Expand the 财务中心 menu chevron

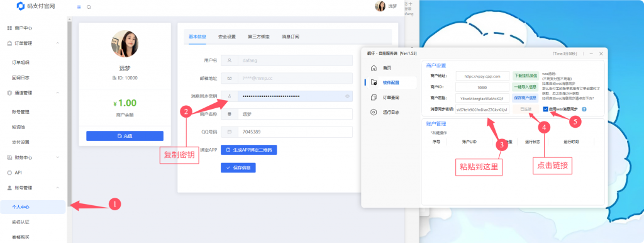click(x=57, y=157)
